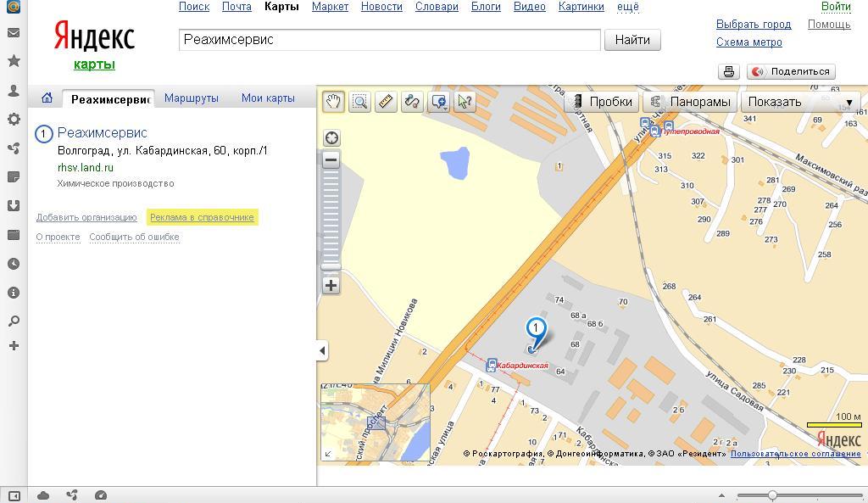Toggle the Пробки traffic layer
This screenshot has width=868, height=503.
(602, 102)
